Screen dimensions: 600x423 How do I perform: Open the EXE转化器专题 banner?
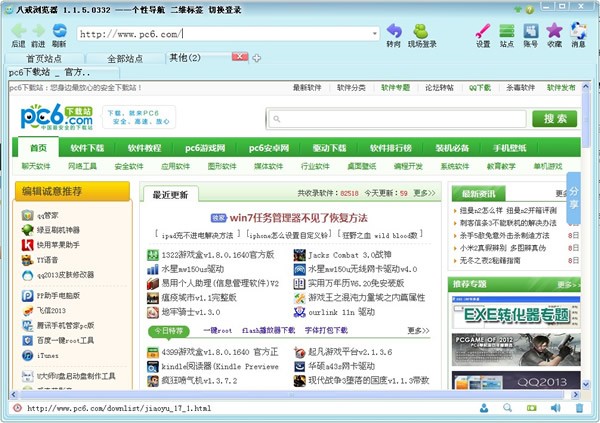(516, 312)
